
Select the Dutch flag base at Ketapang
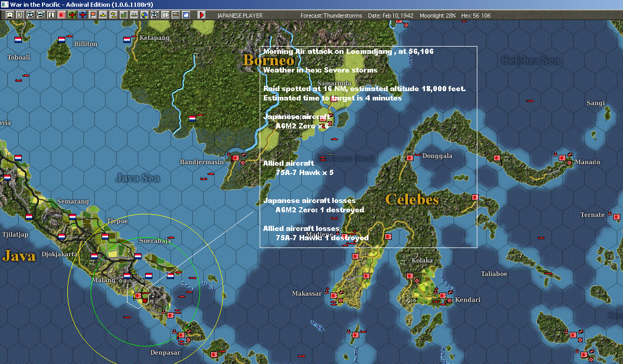(127, 39)
